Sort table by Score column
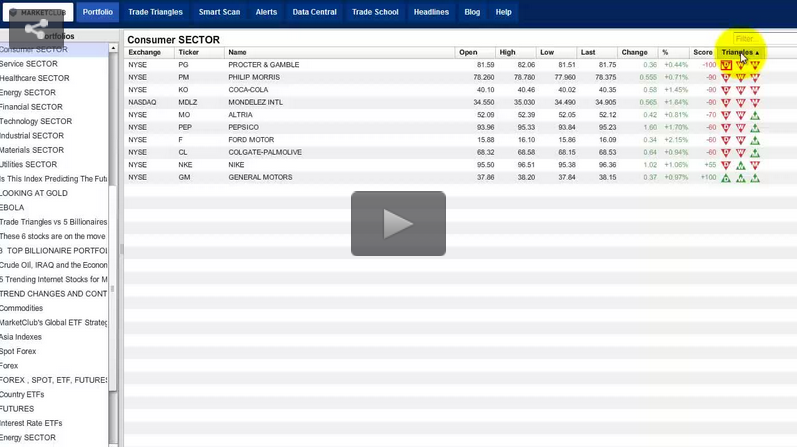The width and height of the screenshot is (797, 447). click(703, 52)
